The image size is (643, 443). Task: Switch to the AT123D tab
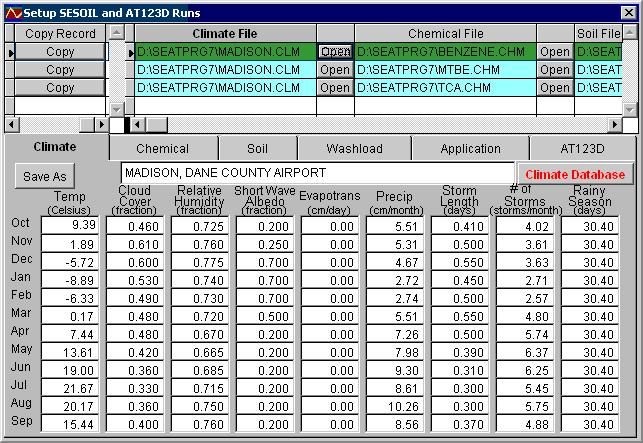coord(582,148)
